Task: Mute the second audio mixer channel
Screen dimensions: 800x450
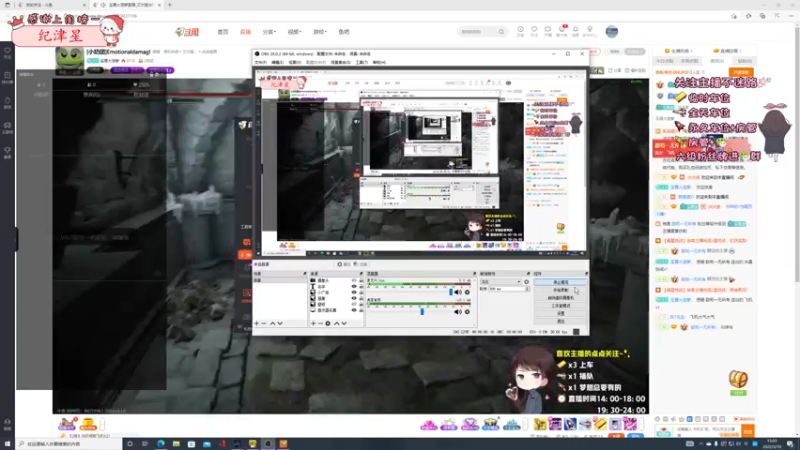Action: click(458, 312)
